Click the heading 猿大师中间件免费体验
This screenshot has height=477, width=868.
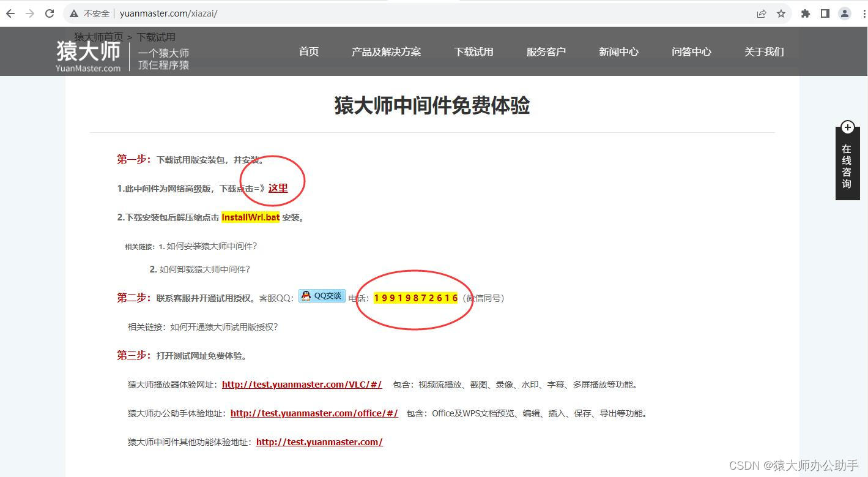(x=432, y=105)
